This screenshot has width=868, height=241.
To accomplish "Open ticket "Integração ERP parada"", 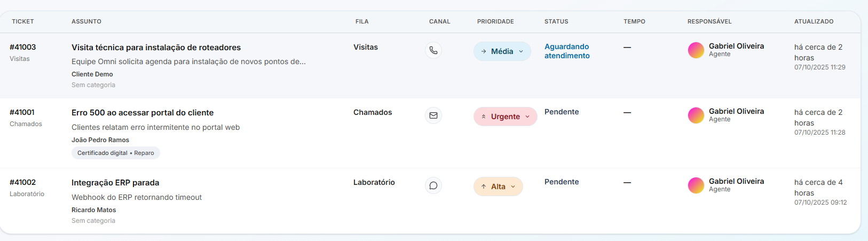I will click(115, 183).
